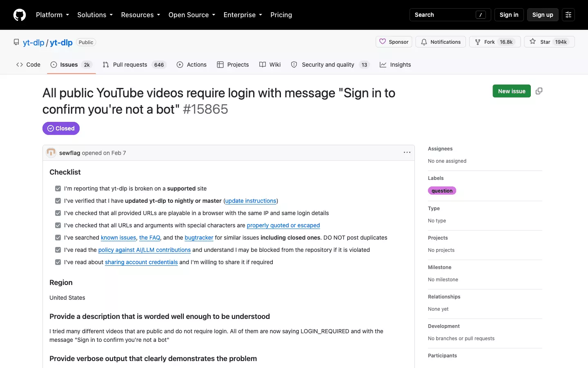
Task: Toggle the 'updated yt-dlp to nightly' checkbox
Action: tap(58, 201)
